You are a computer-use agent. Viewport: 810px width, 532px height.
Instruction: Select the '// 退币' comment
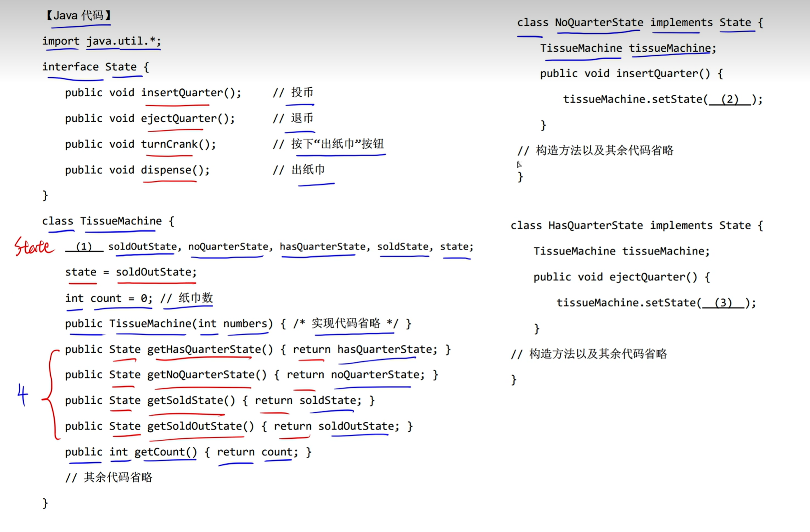pos(293,118)
